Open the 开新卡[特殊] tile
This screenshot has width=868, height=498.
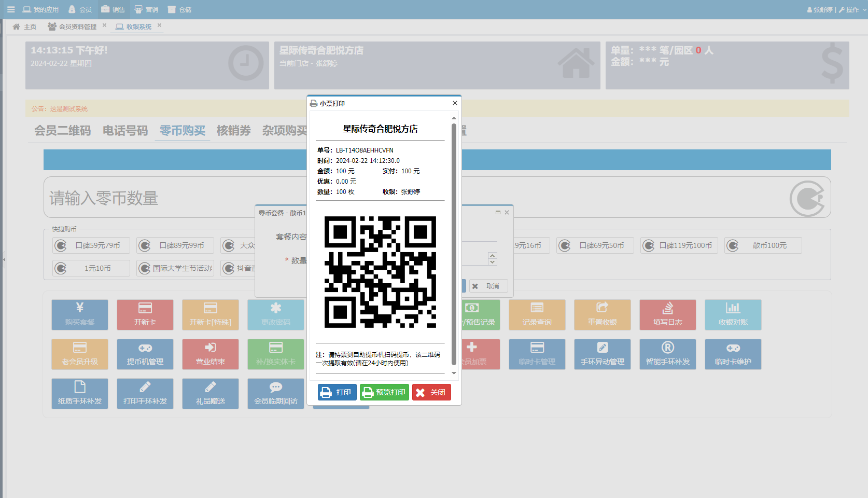[x=211, y=315]
